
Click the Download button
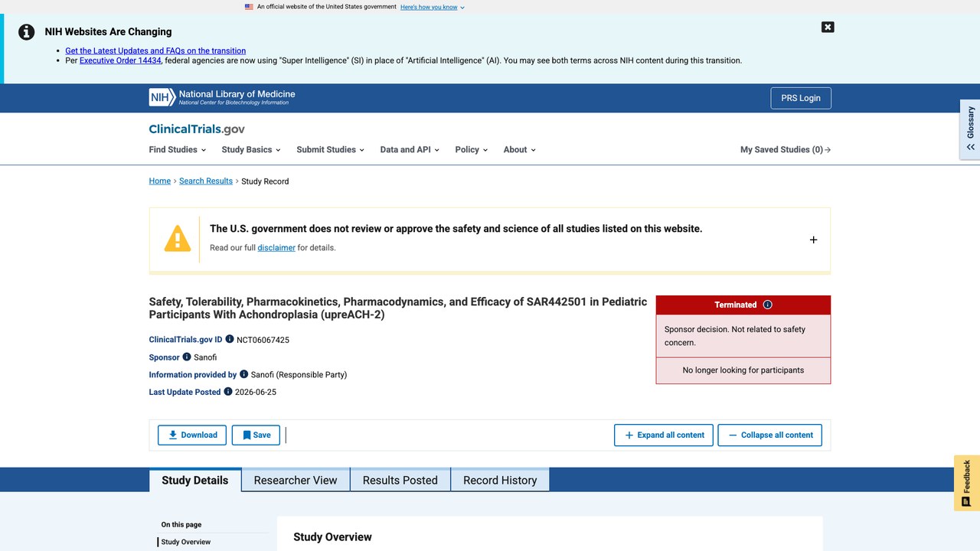click(192, 435)
